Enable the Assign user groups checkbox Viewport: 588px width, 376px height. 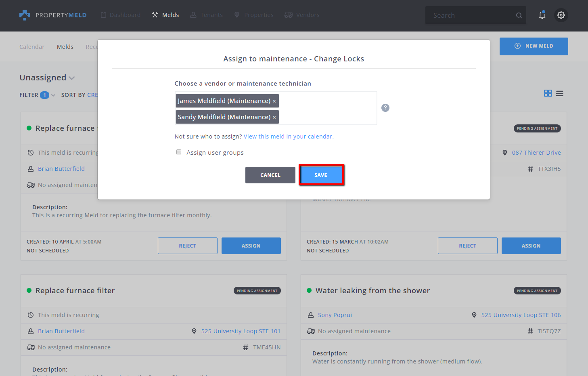tap(179, 152)
